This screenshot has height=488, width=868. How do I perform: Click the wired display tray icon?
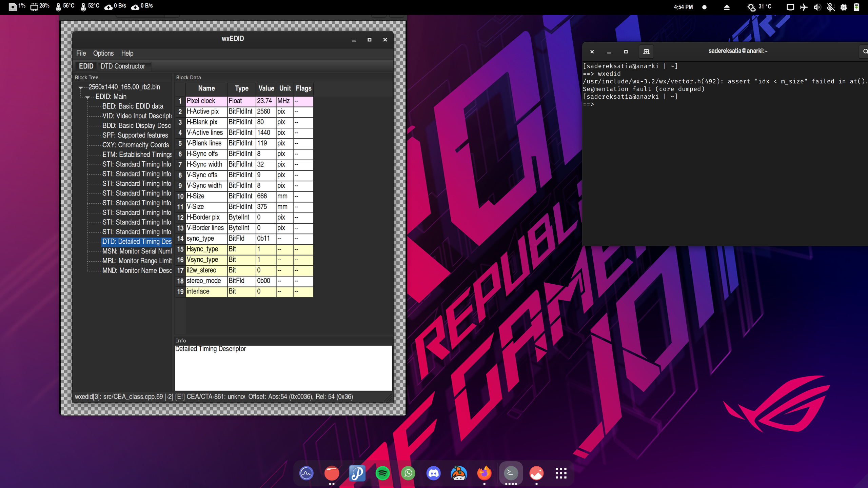790,7
